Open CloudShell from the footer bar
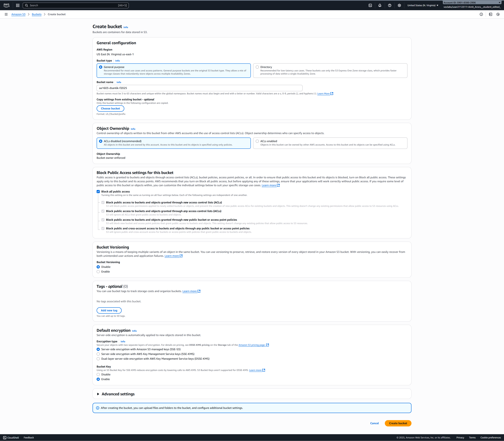504x441 pixels. pos(11,438)
